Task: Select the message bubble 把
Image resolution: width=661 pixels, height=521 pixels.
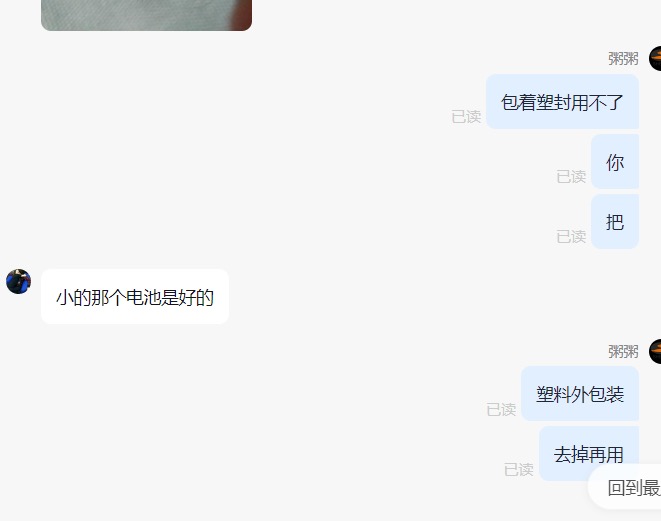Action: click(x=615, y=222)
